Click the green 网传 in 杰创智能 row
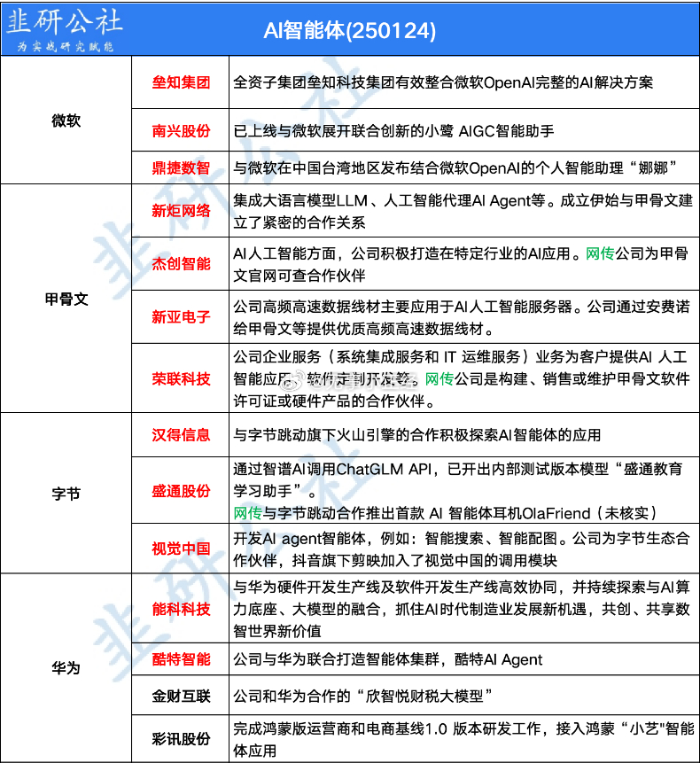 [x=600, y=253]
